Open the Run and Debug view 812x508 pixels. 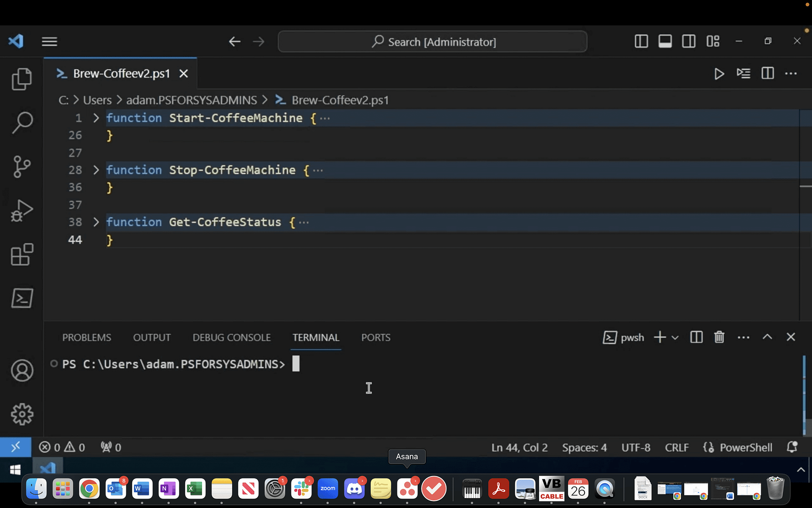pyautogui.click(x=22, y=210)
